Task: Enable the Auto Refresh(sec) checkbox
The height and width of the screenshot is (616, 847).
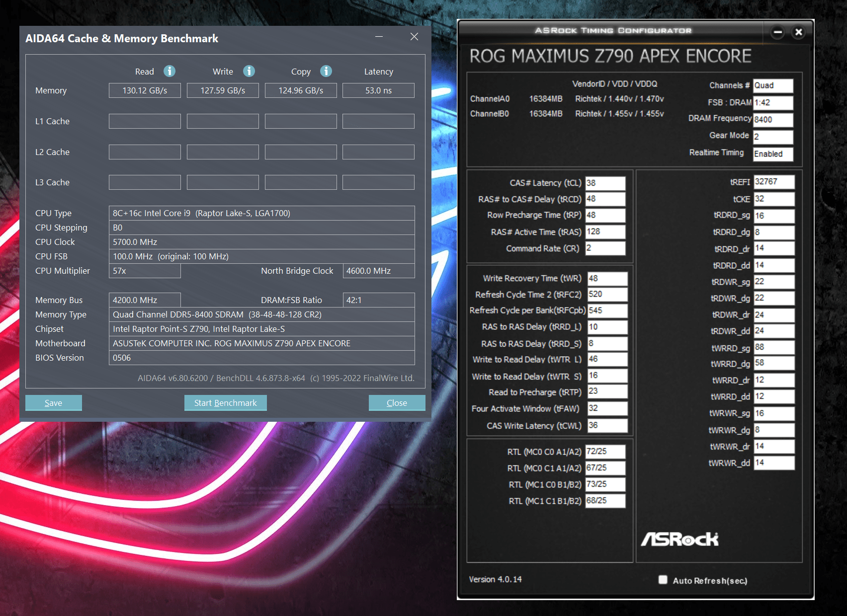Action: [663, 580]
